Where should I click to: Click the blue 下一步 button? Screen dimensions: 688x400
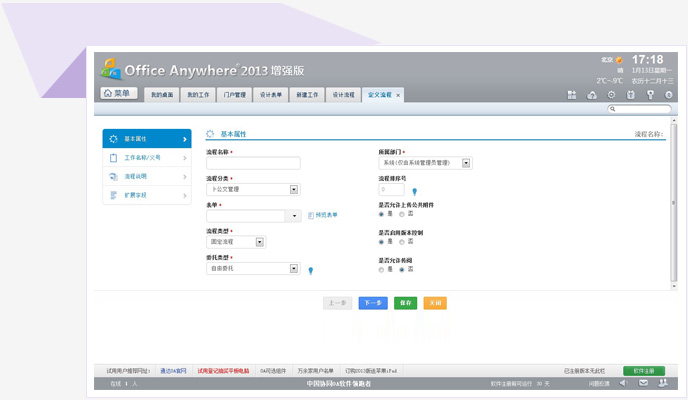pyautogui.click(x=373, y=303)
